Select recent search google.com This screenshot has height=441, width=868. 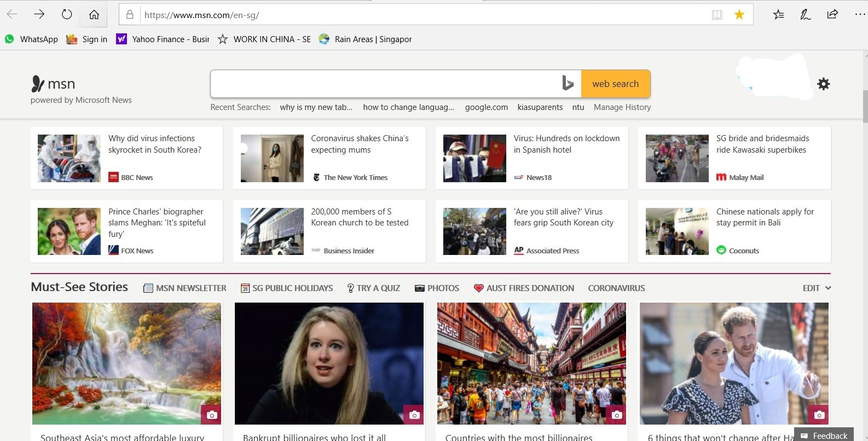[x=487, y=107]
